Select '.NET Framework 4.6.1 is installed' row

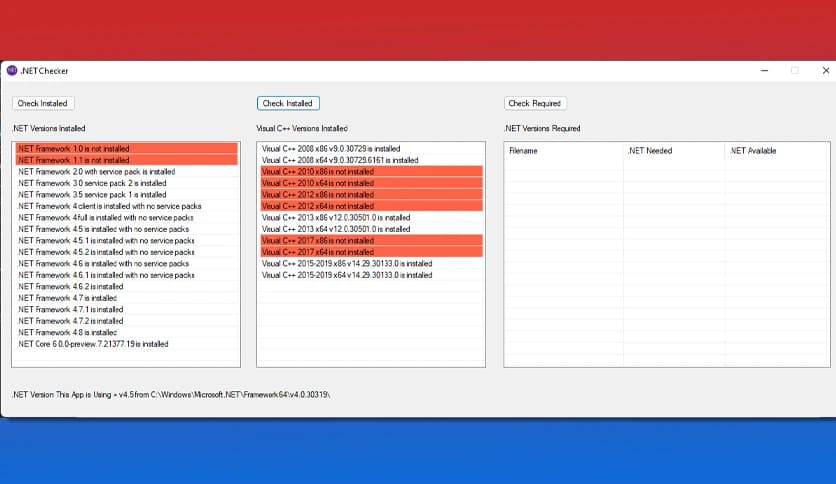pyautogui.click(x=126, y=275)
